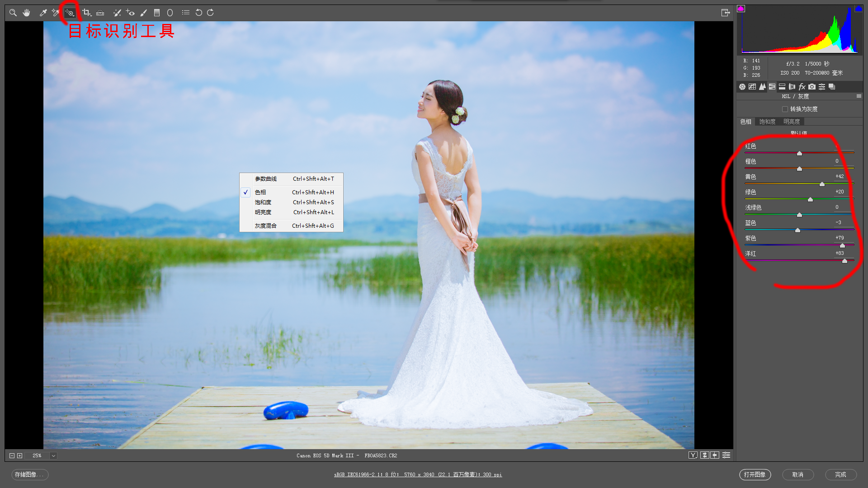Viewport: 868px width, 488px height.
Task: Click the 黄色 hue slider handle
Action: [822, 184]
